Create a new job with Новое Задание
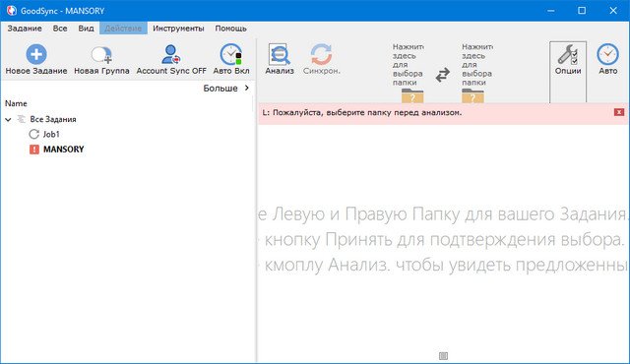Viewport: 630px width, 364px height. pyautogui.click(x=36, y=59)
